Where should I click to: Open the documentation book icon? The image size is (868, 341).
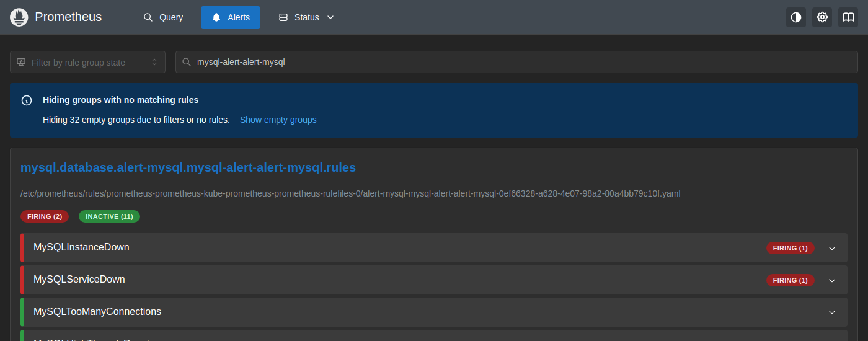point(848,17)
